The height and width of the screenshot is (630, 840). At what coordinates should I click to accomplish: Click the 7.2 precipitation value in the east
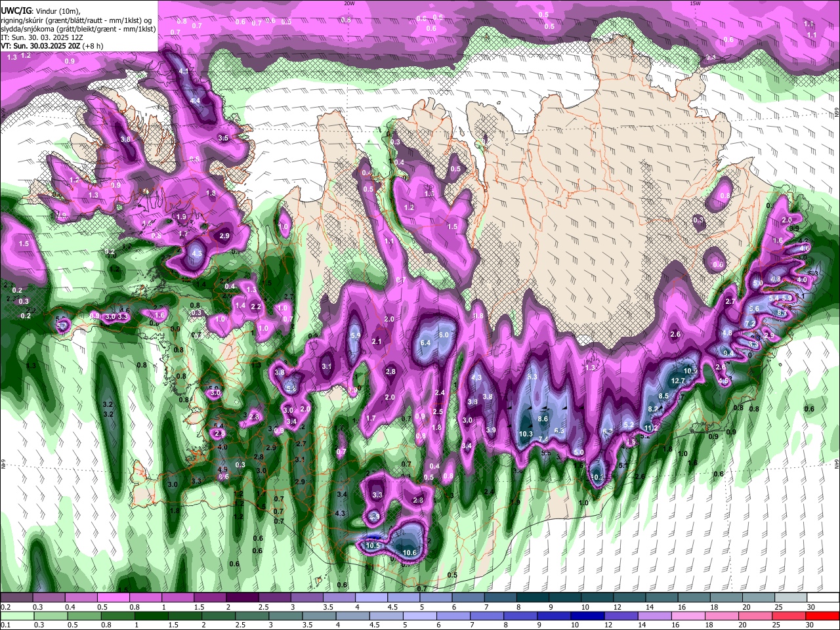coord(749,324)
